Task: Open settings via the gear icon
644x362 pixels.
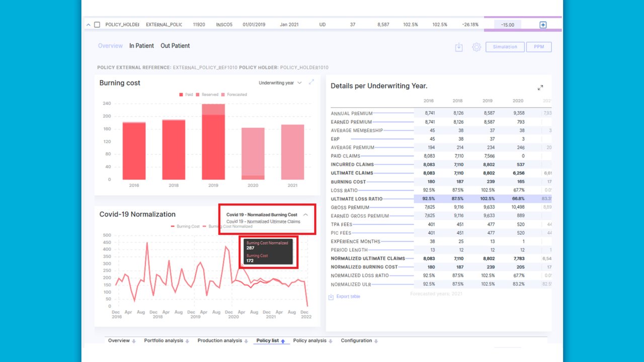Action: point(476,47)
